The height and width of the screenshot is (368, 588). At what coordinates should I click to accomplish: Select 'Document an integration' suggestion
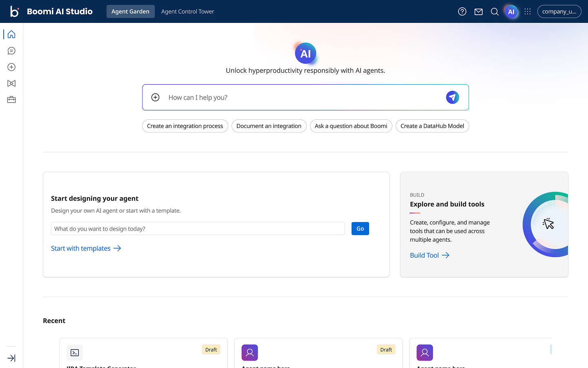click(x=269, y=126)
